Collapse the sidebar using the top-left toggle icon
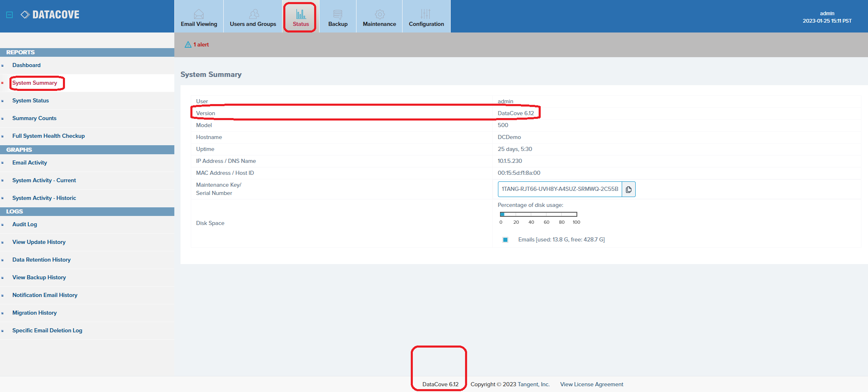This screenshot has width=868, height=392. (9, 15)
